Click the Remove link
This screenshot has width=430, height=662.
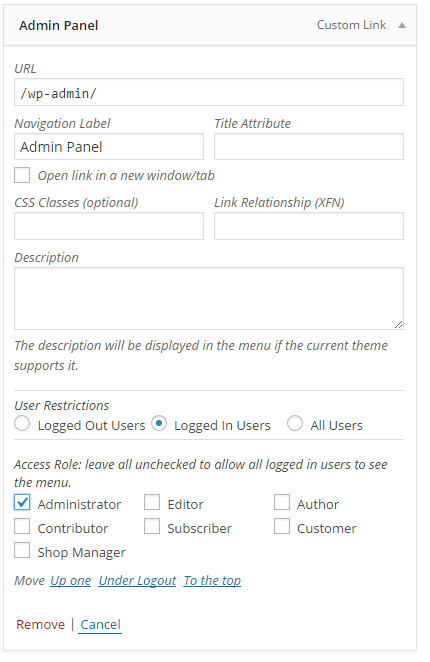pyautogui.click(x=41, y=624)
